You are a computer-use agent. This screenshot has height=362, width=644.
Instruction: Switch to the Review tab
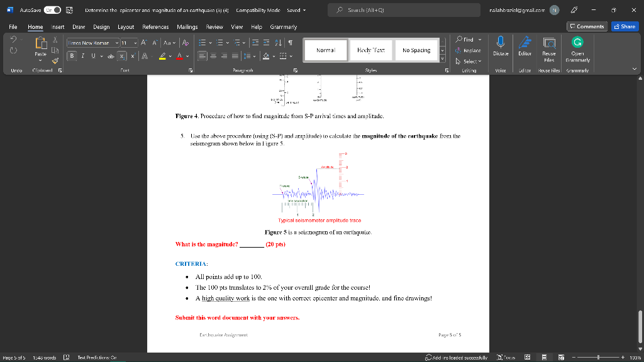[214, 26]
